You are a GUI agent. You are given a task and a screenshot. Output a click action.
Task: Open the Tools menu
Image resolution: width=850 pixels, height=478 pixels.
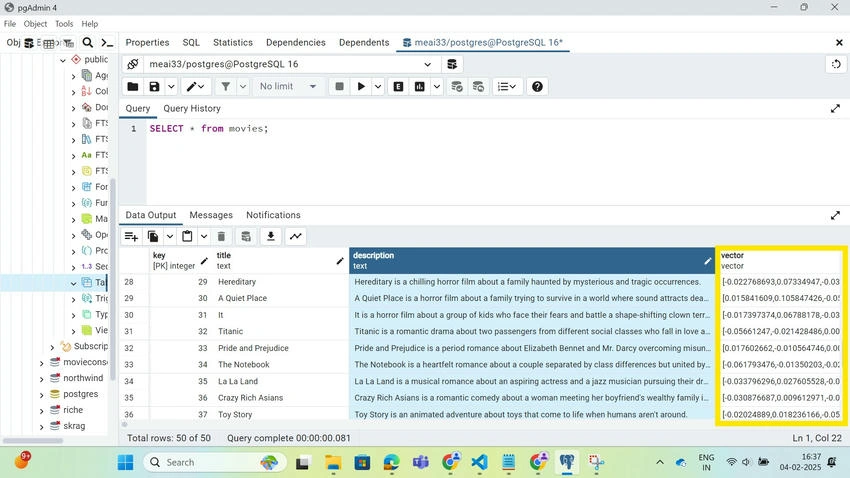[64, 24]
